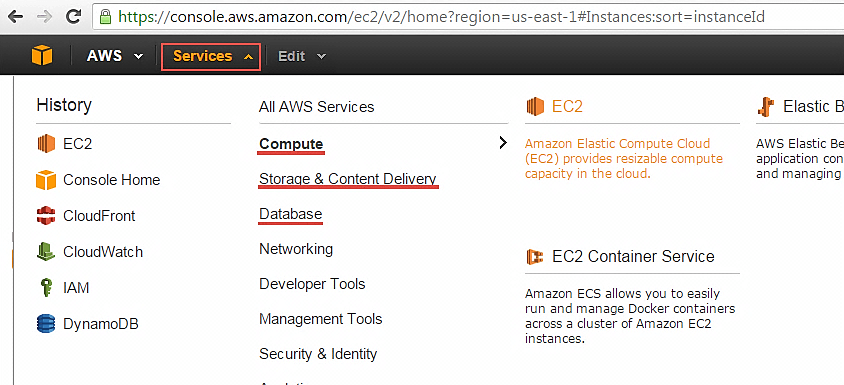Click the IAM key icon

[x=46, y=288]
